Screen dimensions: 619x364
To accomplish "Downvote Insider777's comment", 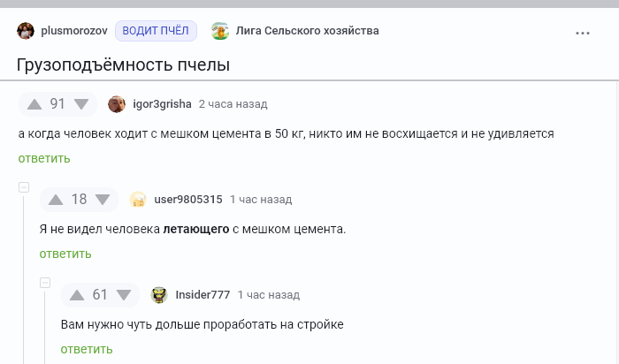I will pyautogui.click(x=124, y=295).
